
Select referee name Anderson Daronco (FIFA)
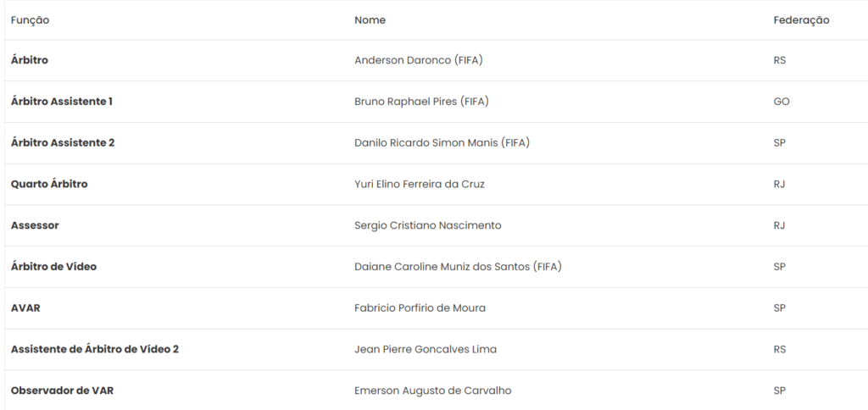pyautogui.click(x=418, y=60)
